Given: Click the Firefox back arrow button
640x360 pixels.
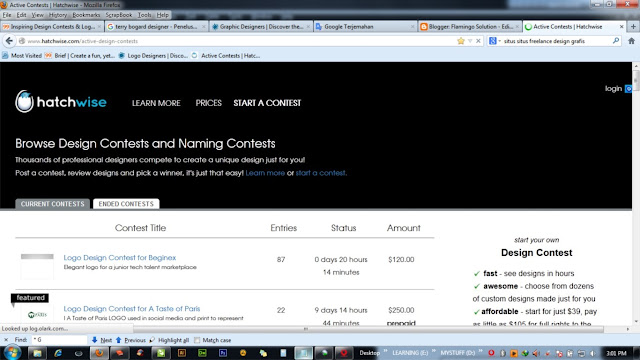Looking at the screenshot, I should tap(9, 41).
